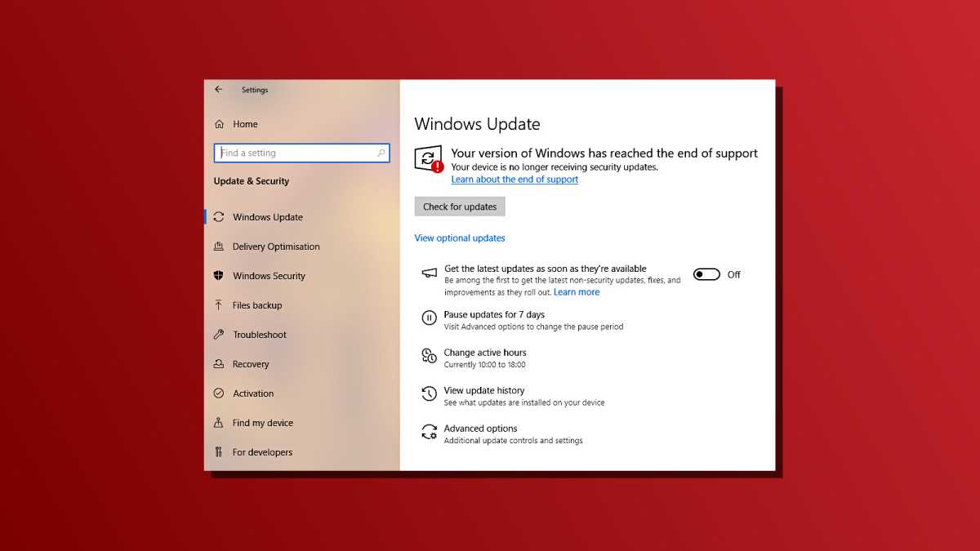Click the Windows Update refresh icon in sidebar

coord(219,216)
